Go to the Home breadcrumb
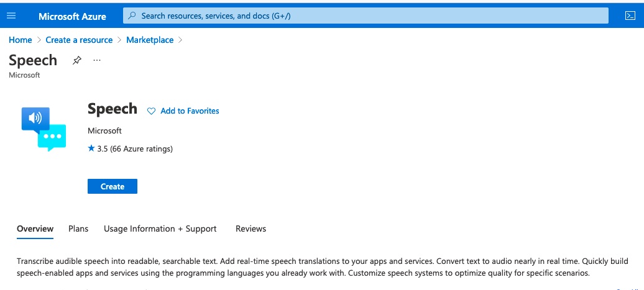The width and height of the screenshot is (644, 290). [20, 40]
